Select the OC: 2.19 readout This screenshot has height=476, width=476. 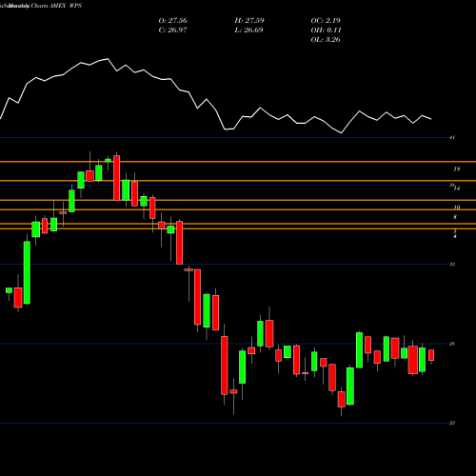tap(326, 21)
